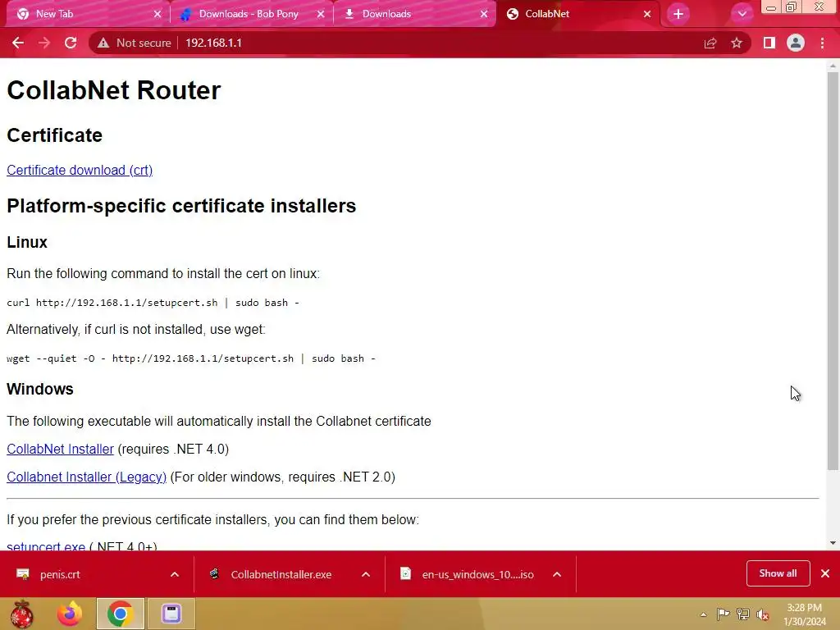This screenshot has width=840, height=630.
Task: Show hidden system tray icons
Action: click(x=703, y=614)
